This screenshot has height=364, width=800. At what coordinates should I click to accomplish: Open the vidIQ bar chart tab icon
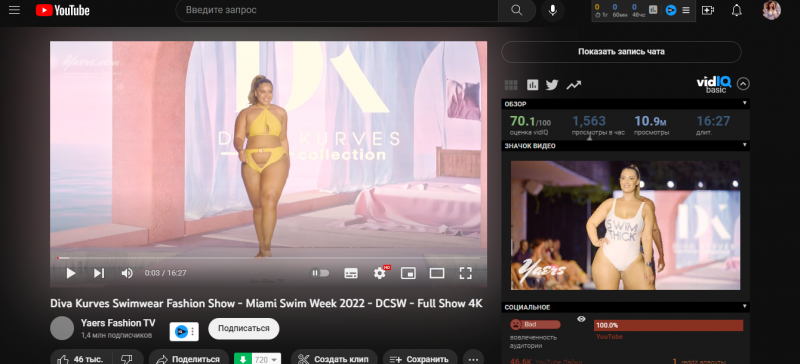pyautogui.click(x=533, y=85)
